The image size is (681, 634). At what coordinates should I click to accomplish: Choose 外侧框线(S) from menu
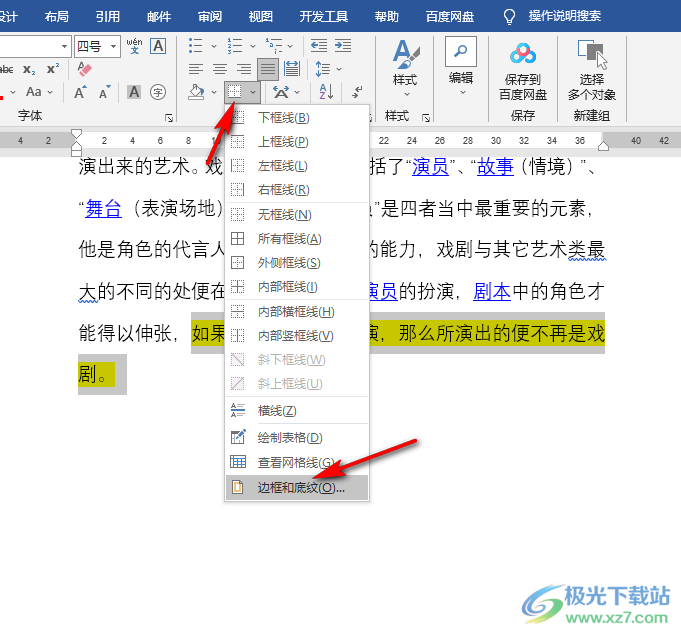click(x=297, y=263)
